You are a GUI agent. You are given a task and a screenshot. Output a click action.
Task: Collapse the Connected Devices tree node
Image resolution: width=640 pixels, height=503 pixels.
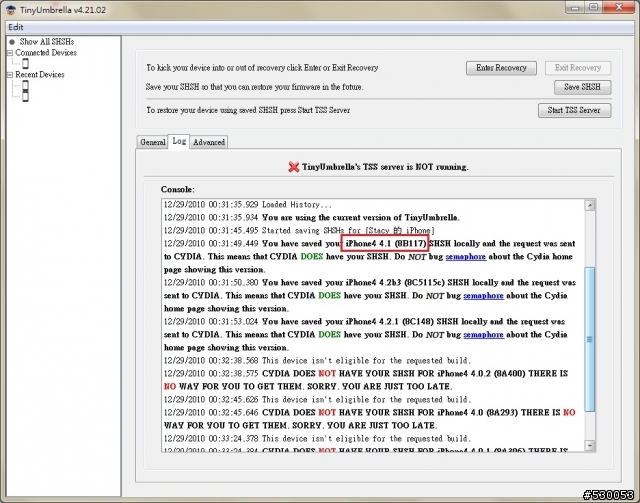point(10,53)
